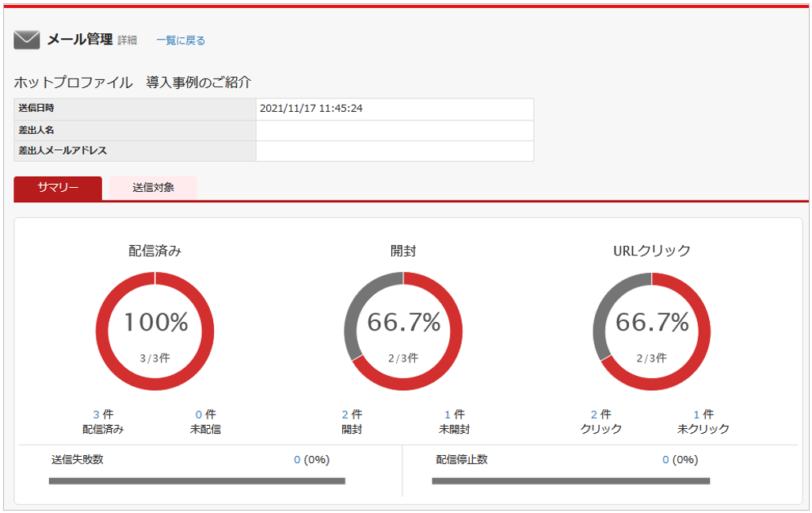Open the 3 件 配信済み count link

(97, 414)
